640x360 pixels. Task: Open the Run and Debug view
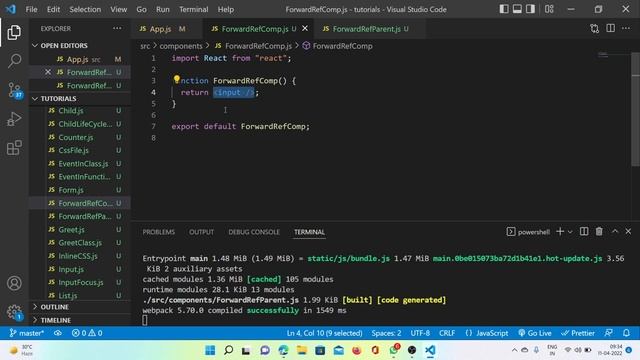click(14, 119)
